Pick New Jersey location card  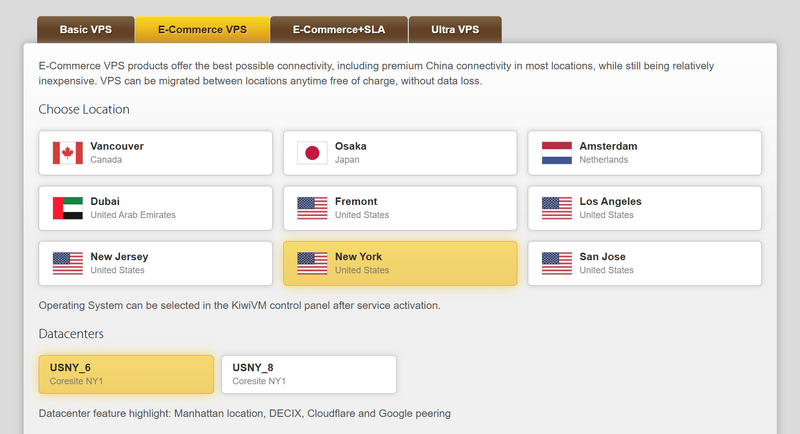point(156,263)
